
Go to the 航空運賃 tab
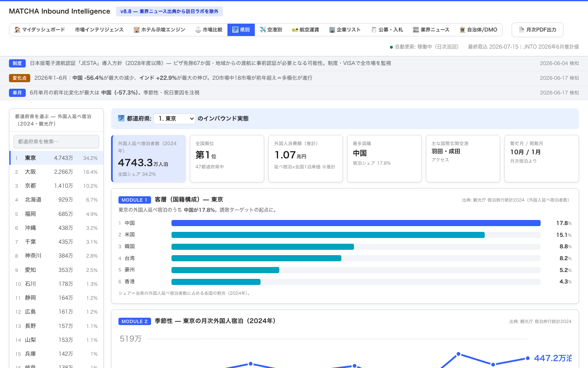305,30
